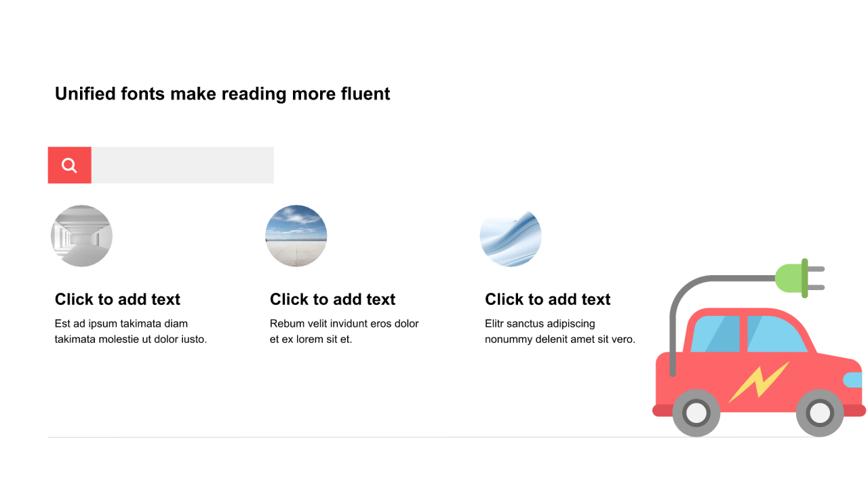Viewport: 868px width, 488px height.
Task: Click the yellow lightning bolt on car
Action: tap(759, 382)
